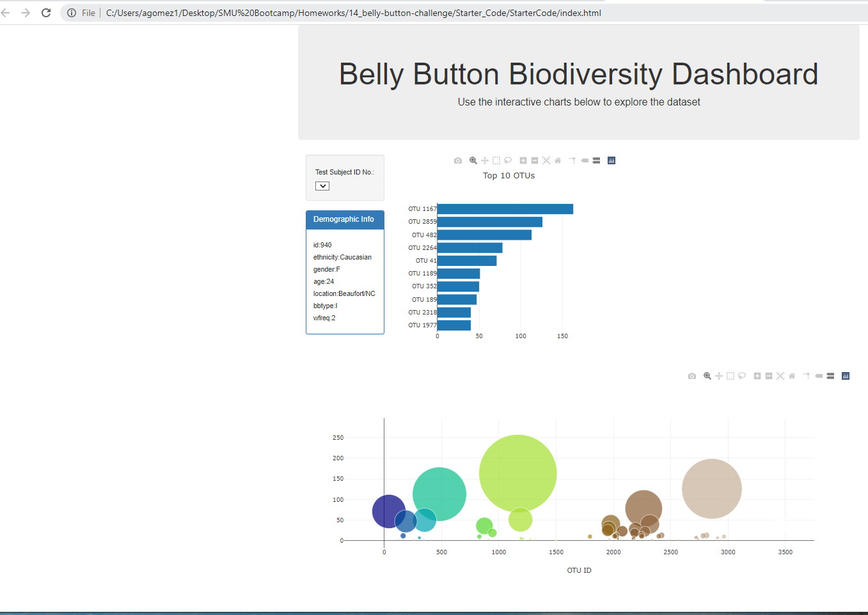This screenshot has width=868, height=615.
Task: Autoscale the bubble chart axes
Action: tap(780, 376)
